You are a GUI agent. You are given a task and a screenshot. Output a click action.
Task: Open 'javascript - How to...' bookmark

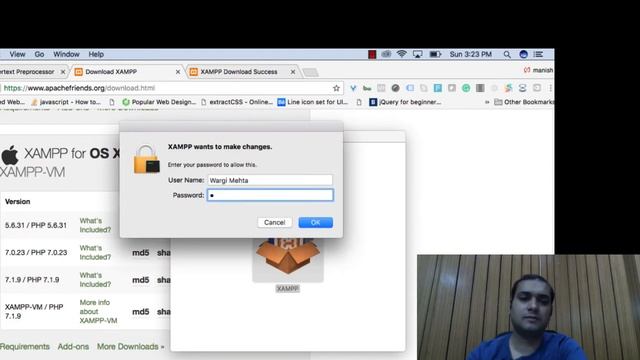(66, 102)
